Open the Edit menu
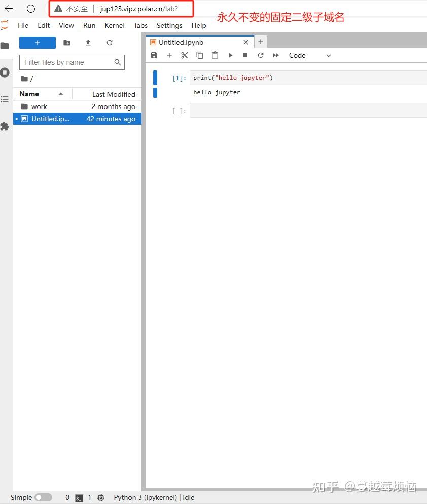427x504 pixels. [x=44, y=25]
